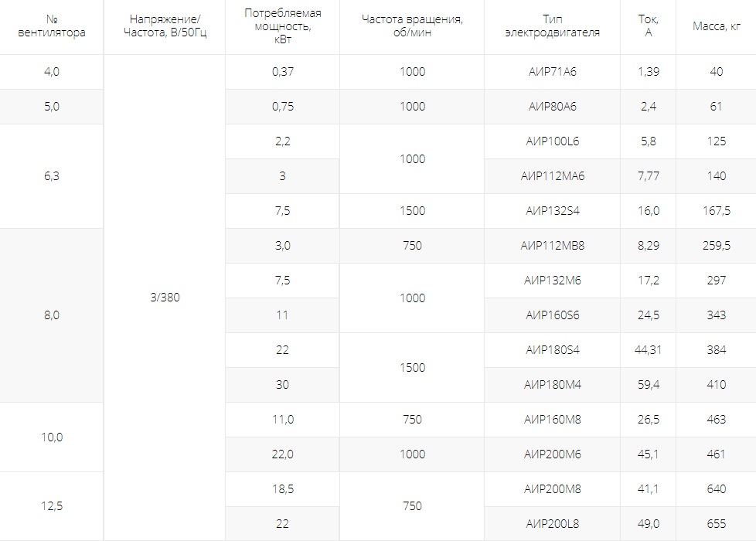Screen dimensions: 756x541
Task: Select fan number 10,0 cell
Action: tap(52, 437)
